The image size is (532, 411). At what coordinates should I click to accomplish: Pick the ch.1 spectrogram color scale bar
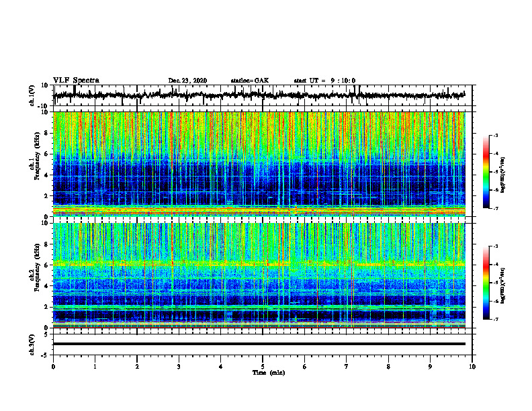486,172
